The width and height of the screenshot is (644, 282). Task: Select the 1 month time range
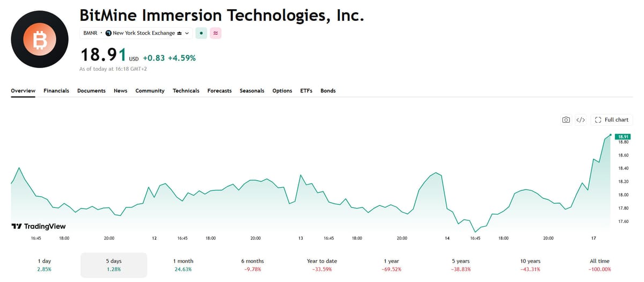(x=182, y=265)
